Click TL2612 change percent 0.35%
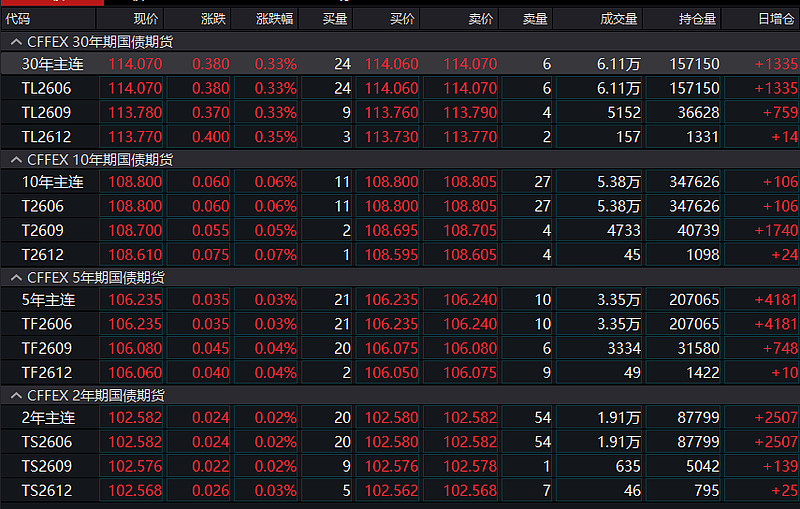The height and width of the screenshot is (509, 800). (x=276, y=137)
